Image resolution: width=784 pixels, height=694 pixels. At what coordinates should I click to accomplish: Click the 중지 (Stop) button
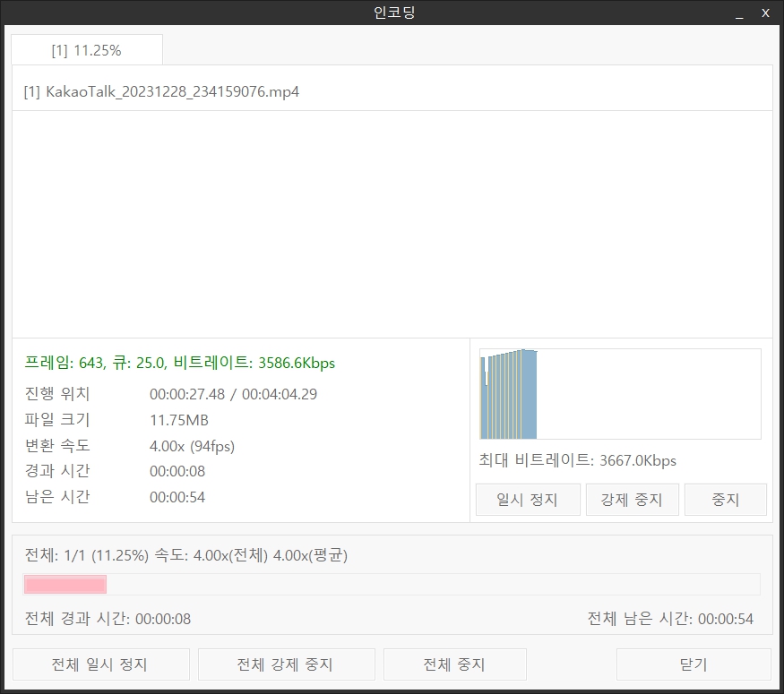[725, 499]
